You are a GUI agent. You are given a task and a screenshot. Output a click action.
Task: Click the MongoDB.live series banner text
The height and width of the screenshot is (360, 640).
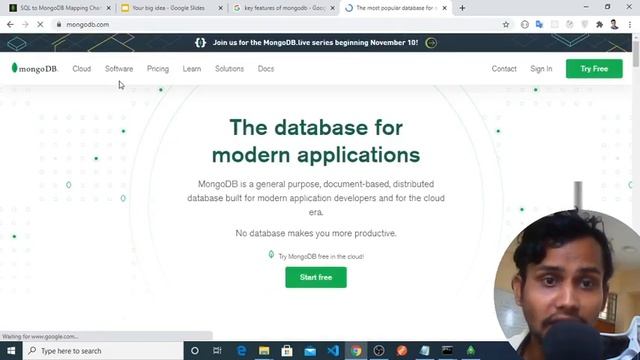(316, 42)
